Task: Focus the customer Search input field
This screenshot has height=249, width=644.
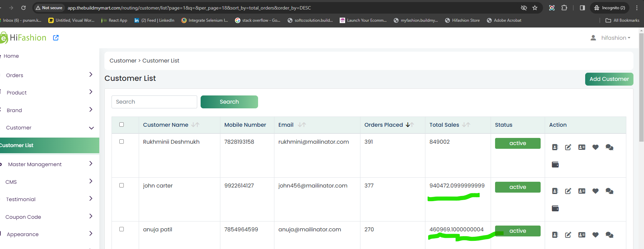Action: (154, 102)
